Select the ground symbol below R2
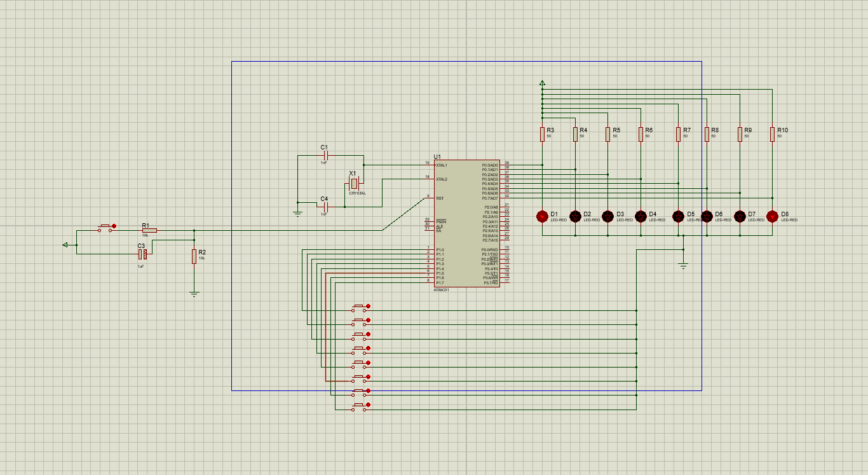Viewport: 868px width, 475px height. (x=194, y=293)
